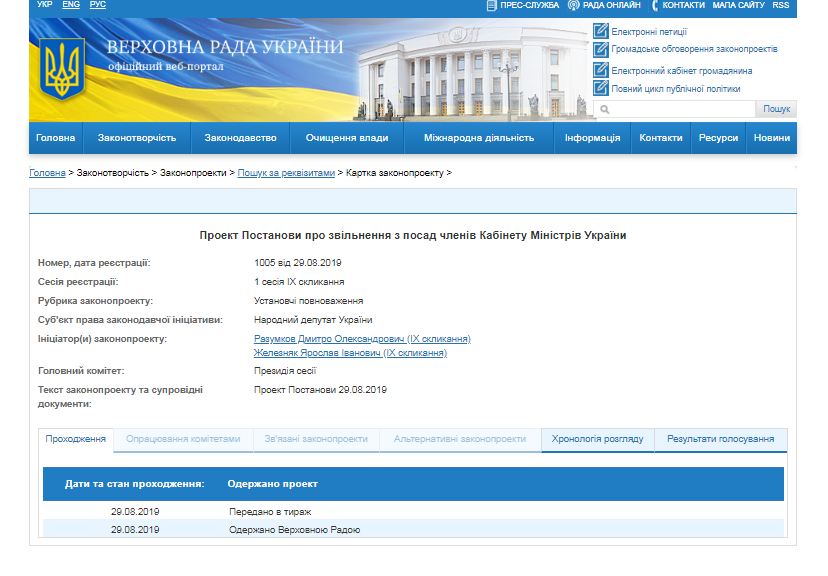This screenshot has width=828, height=576.
Task: Switch to the Результати голосування tab
Action: click(x=720, y=439)
